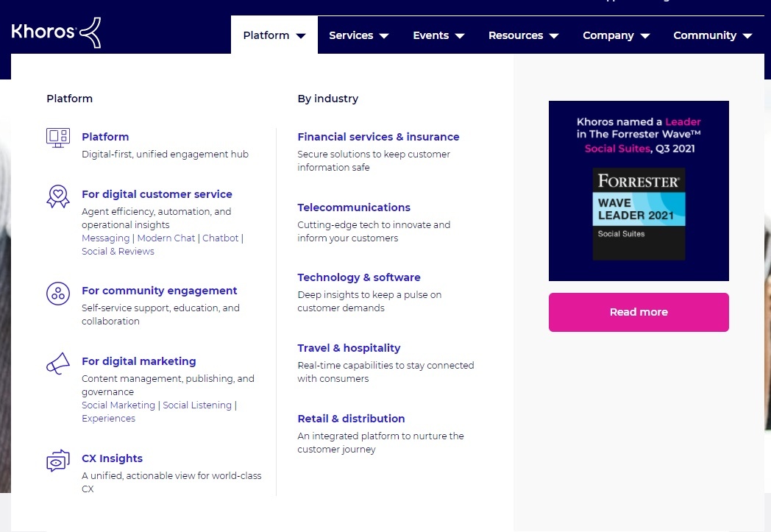Click the Khoros logo

(x=56, y=32)
